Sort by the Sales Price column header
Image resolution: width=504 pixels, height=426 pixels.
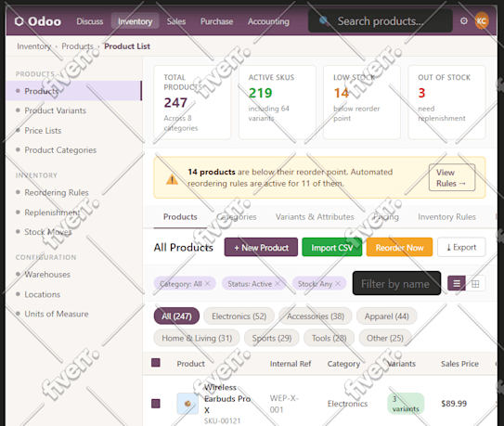point(459,364)
